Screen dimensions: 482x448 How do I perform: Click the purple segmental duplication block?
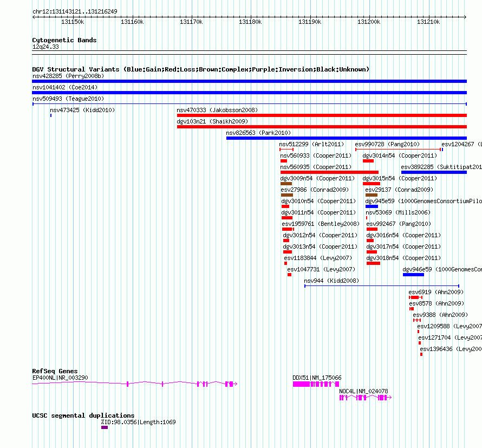click(x=105, y=427)
